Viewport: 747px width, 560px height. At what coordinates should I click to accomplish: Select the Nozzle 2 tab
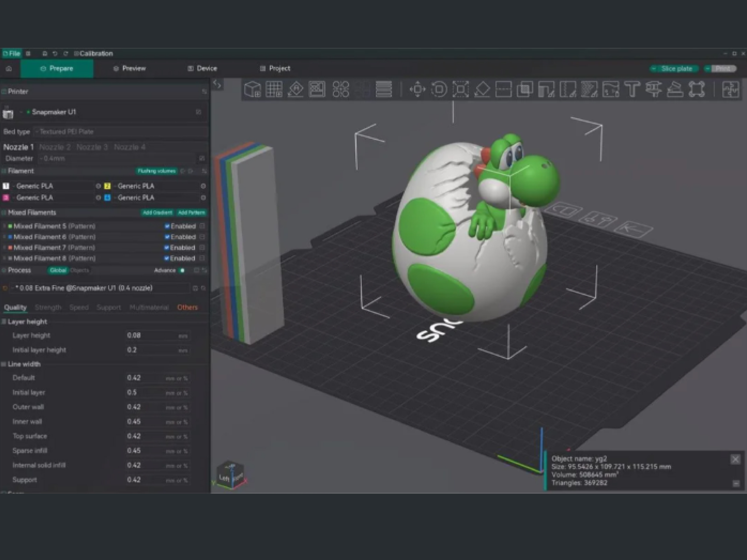pos(55,147)
